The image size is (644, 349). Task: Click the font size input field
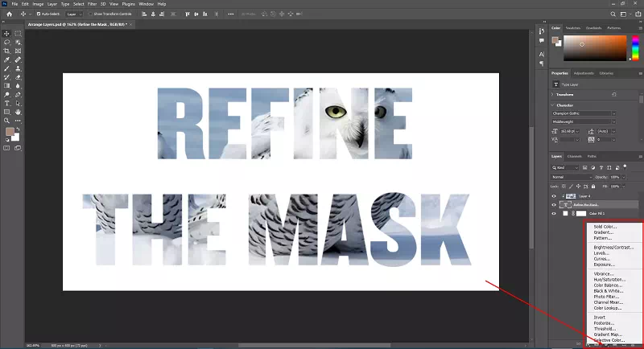567,131
